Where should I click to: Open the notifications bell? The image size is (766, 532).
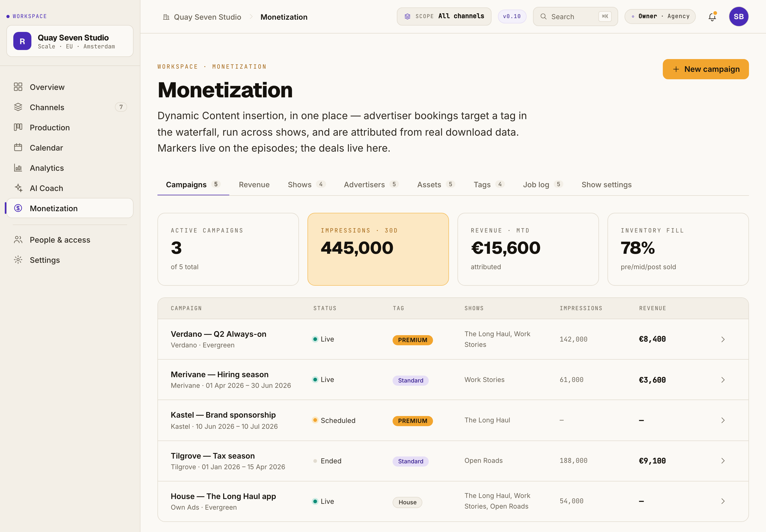[x=712, y=17]
